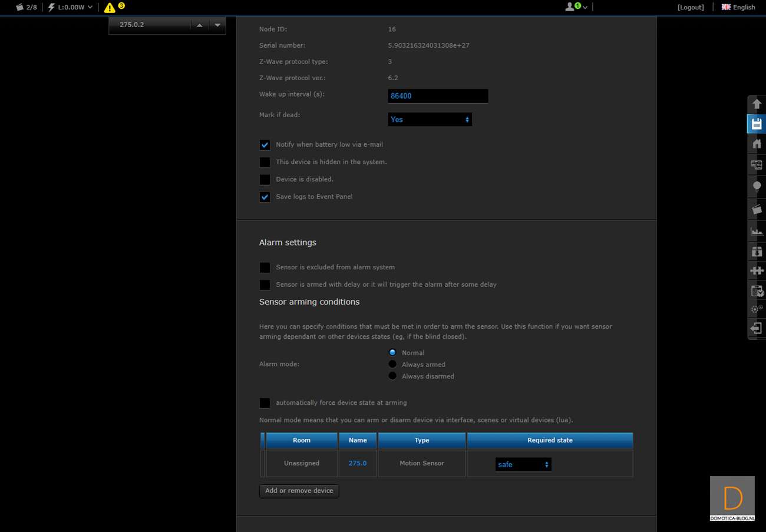The height and width of the screenshot is (532, 766).
Task: Open the light bulb devices icon
Action: pos(757,186)
